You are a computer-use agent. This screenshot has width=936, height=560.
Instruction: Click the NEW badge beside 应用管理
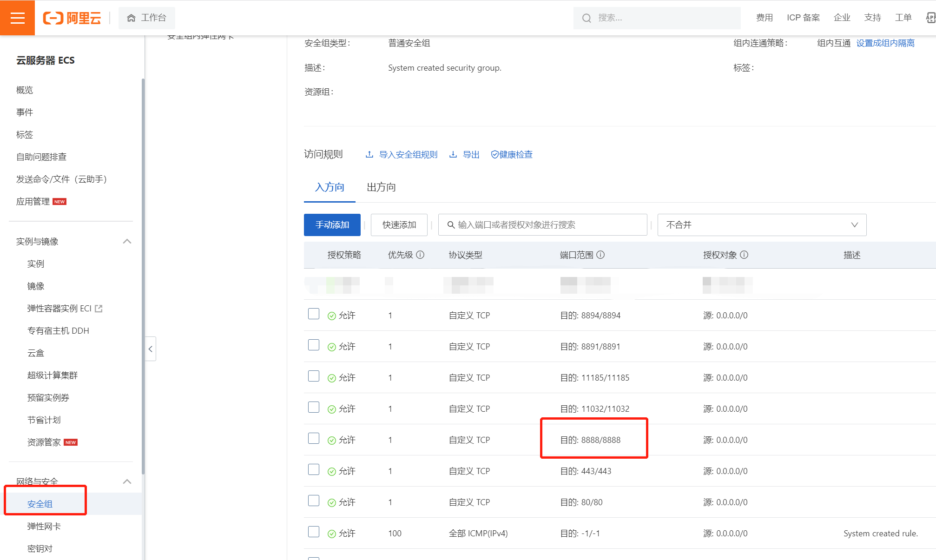pyautogui.click(x=59, y=202)
